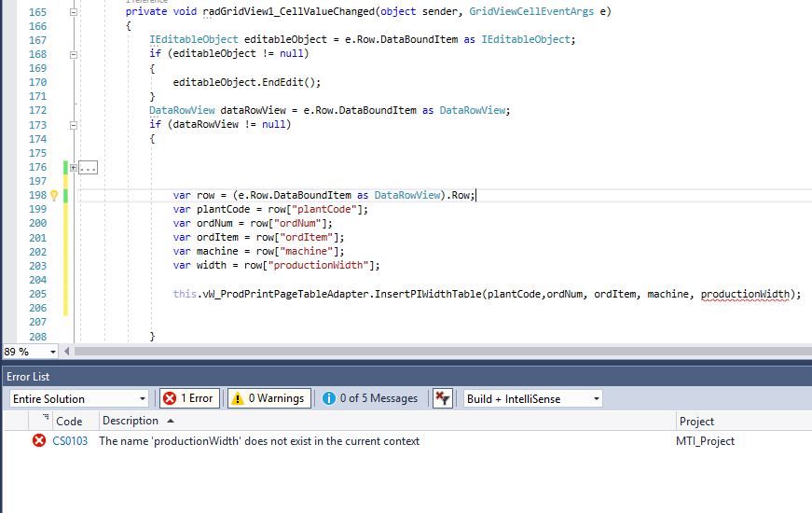Click the collapsed code ellipsis box
Image resolution: width=812 pixels, height=513 pixels.
click(88, 167)
